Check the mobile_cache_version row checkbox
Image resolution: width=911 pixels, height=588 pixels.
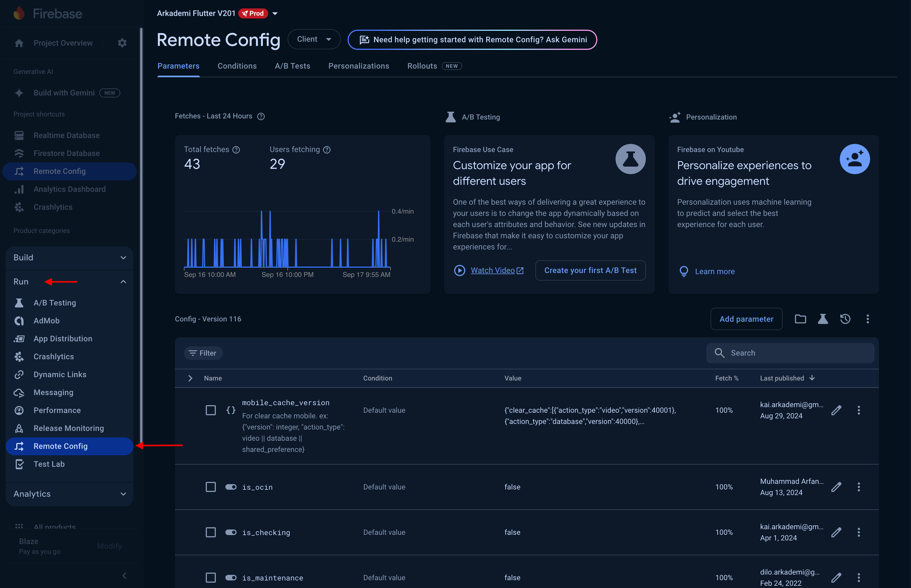pyautogui.click(x=211, y=410)
